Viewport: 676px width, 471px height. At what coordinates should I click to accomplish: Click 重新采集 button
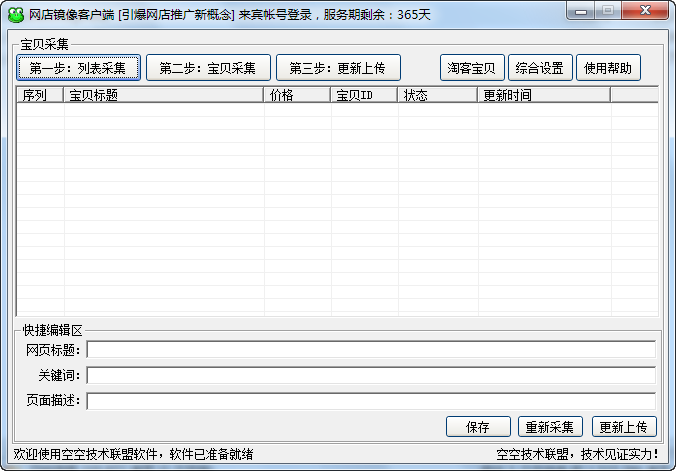pos(550,427)
